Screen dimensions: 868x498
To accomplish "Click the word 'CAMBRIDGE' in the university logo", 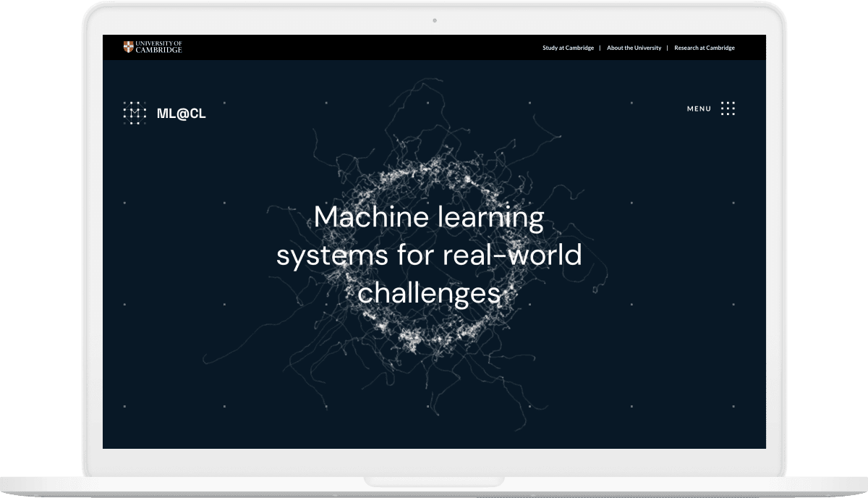I will tap(158, 51).
